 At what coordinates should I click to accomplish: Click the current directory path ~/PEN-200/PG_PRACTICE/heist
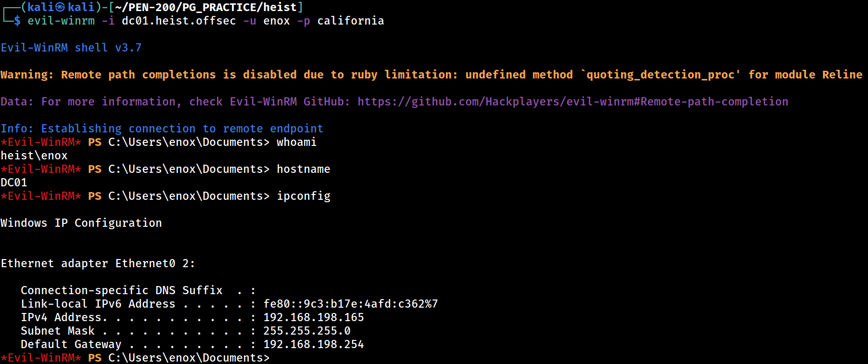pyautogui.click(x=205, y=7)
